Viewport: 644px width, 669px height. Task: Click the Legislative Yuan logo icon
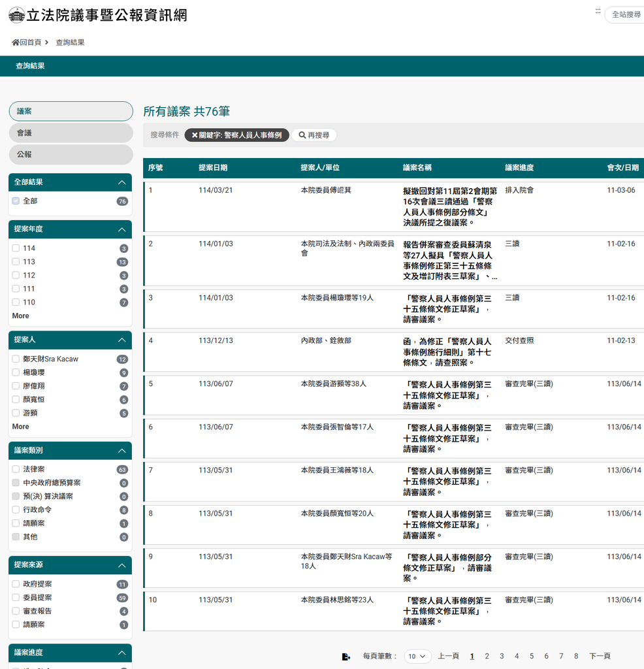point(17,15)
